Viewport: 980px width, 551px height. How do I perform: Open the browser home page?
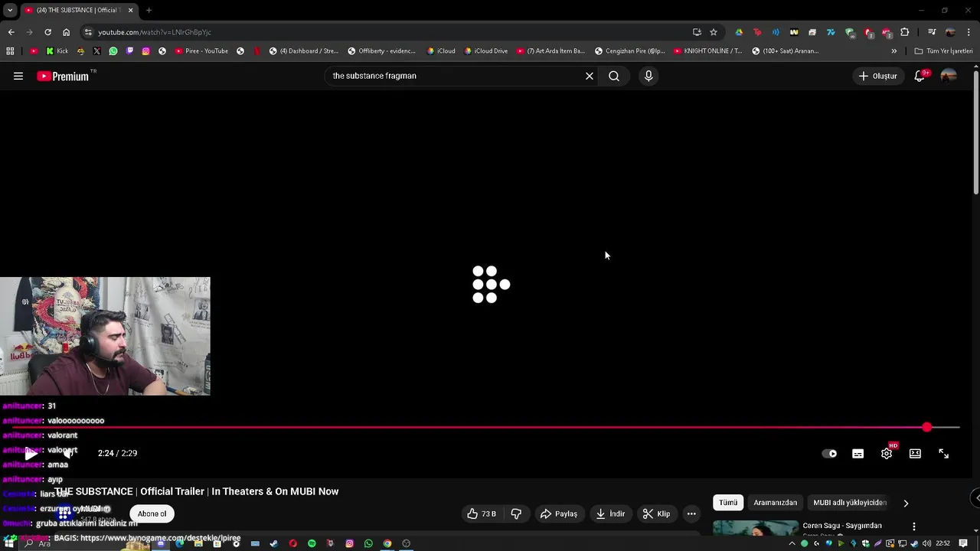66,32
